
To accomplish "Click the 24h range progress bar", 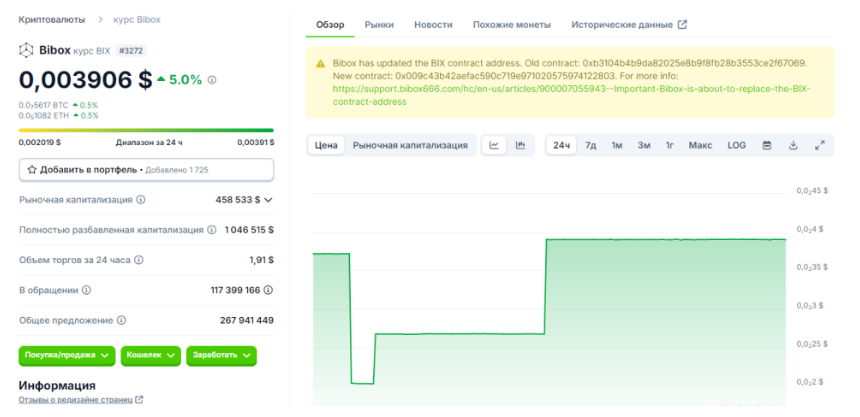I will click(x=146, y=131).
